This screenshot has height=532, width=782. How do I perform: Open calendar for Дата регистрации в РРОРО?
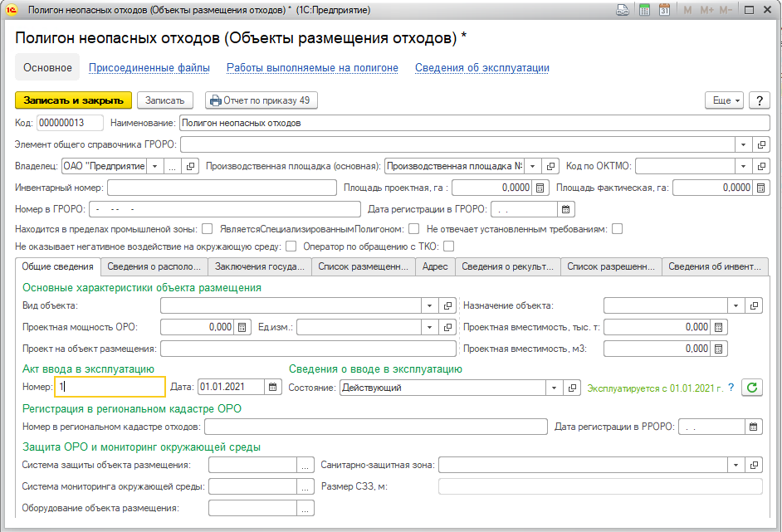pyautogui.click(x=754, y=427)
